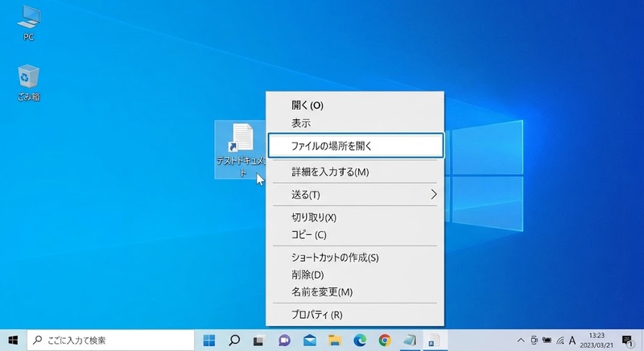Viewport: 644px width, 351px height.
Task: Choose 表示 from the context menu
Action: 355,123
